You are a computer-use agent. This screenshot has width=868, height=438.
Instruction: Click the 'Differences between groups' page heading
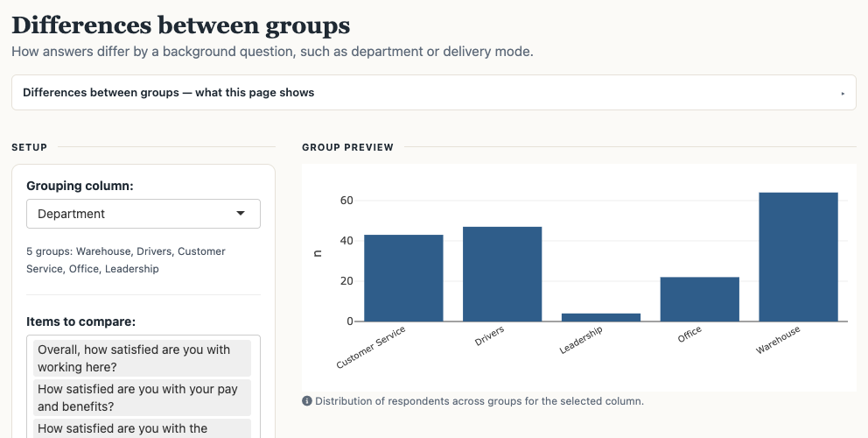click(181, 25)
